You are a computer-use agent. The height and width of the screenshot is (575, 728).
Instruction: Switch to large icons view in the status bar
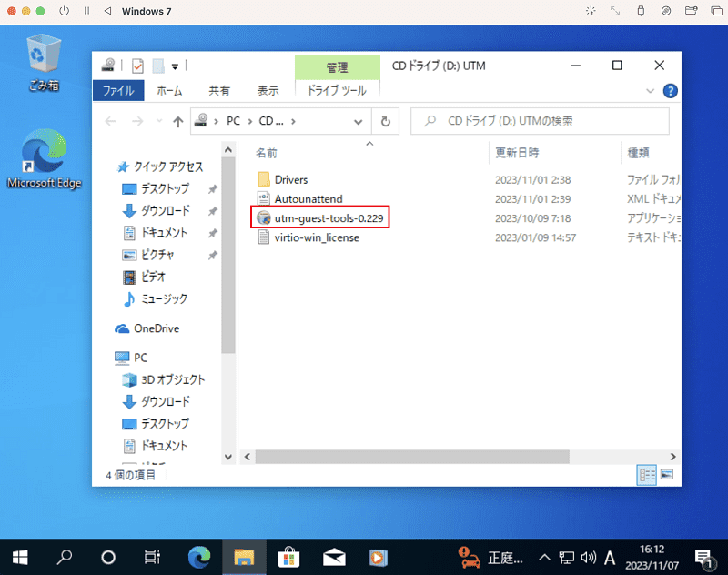pos(667,475)
